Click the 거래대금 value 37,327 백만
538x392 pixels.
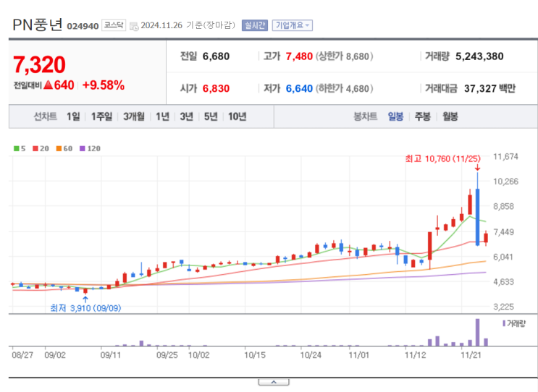pyautogui.click(x=490, y=88)
